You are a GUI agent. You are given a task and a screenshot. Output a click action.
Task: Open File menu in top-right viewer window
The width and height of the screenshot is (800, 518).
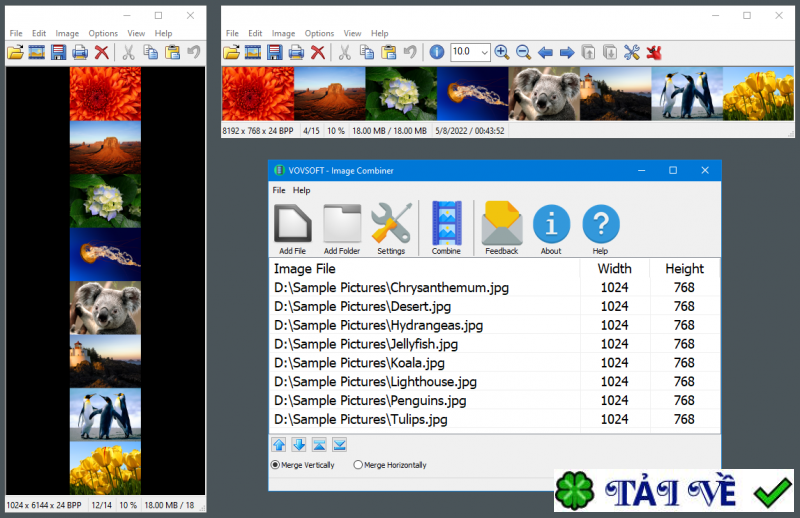pos(232,33)
